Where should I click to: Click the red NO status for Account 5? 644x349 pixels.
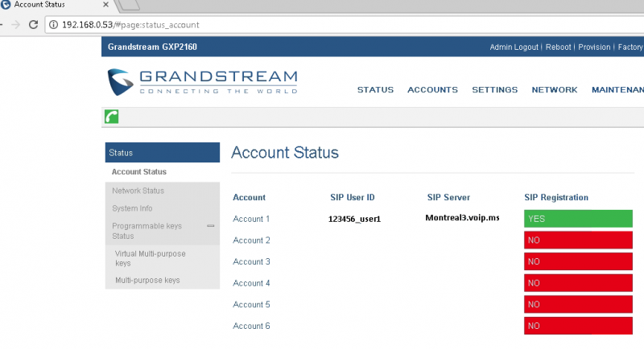pyautogui.click(x=578, y=304)
